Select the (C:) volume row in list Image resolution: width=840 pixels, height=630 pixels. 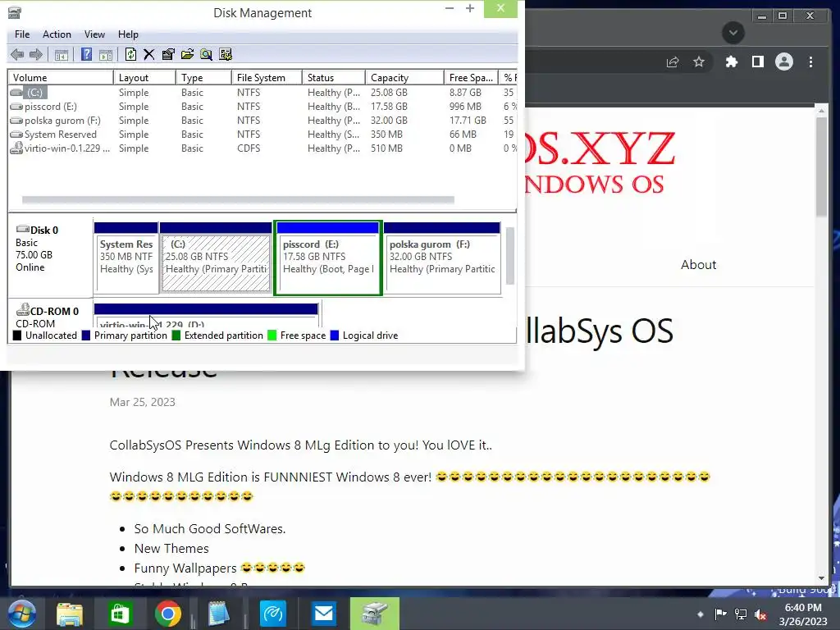262,93
